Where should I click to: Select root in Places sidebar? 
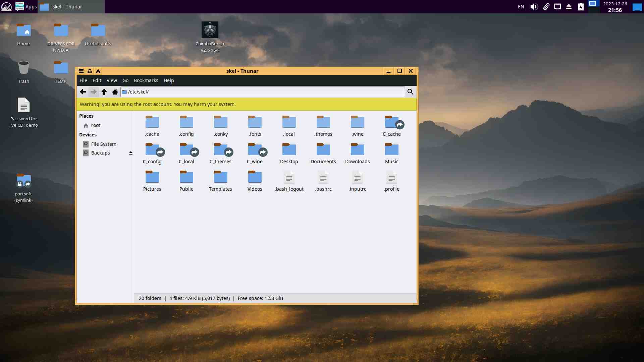tap(96, 125)
